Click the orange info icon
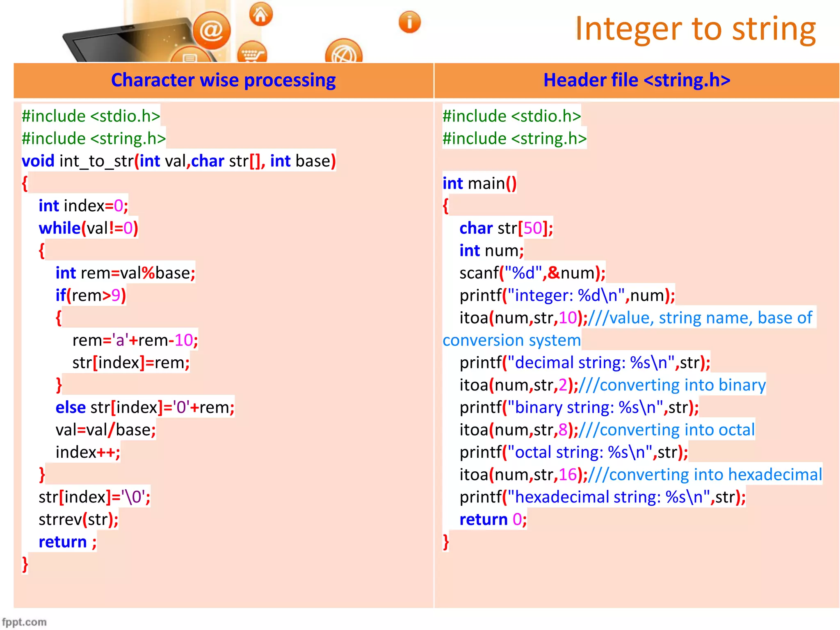The image size is (840, 630). pos(409,22)
